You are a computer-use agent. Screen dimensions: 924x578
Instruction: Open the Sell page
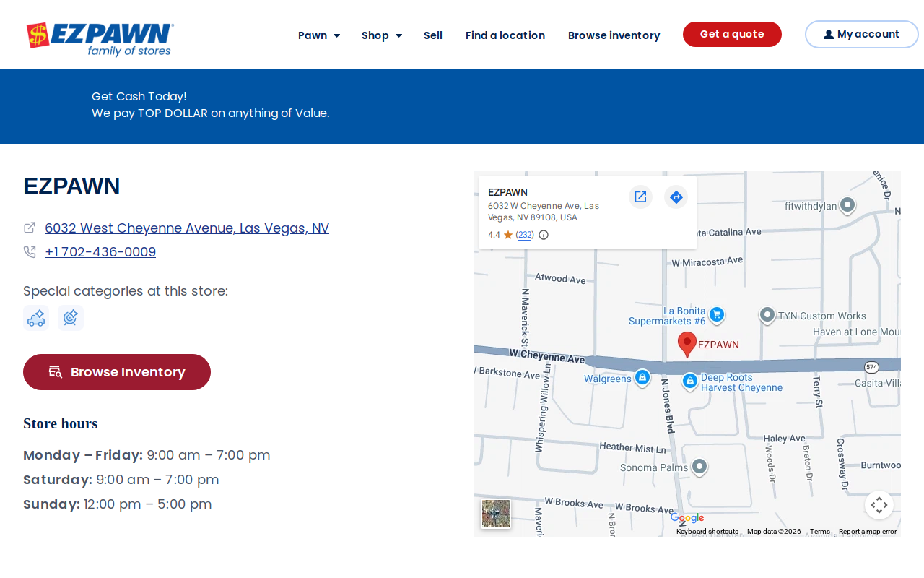click(x=433, y=35)
